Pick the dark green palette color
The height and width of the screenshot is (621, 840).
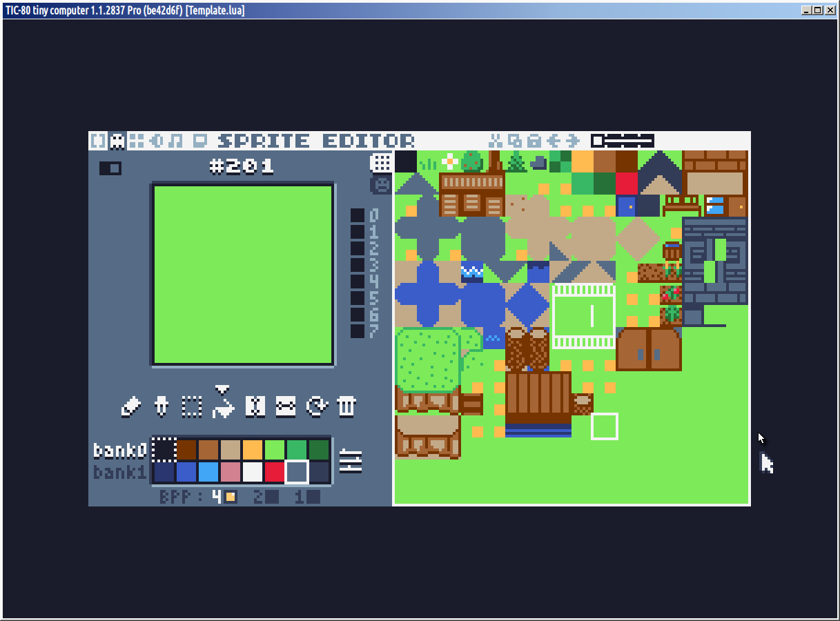(319, 450)
